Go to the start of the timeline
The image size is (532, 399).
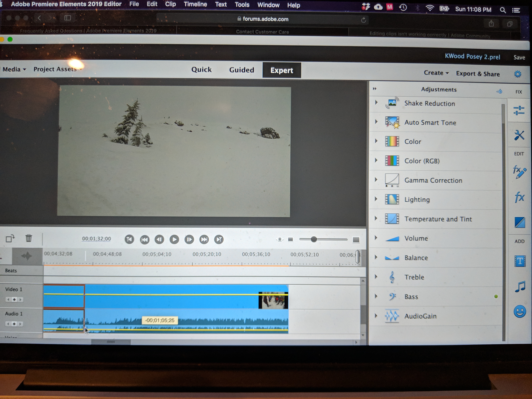(x=129, y=239)
